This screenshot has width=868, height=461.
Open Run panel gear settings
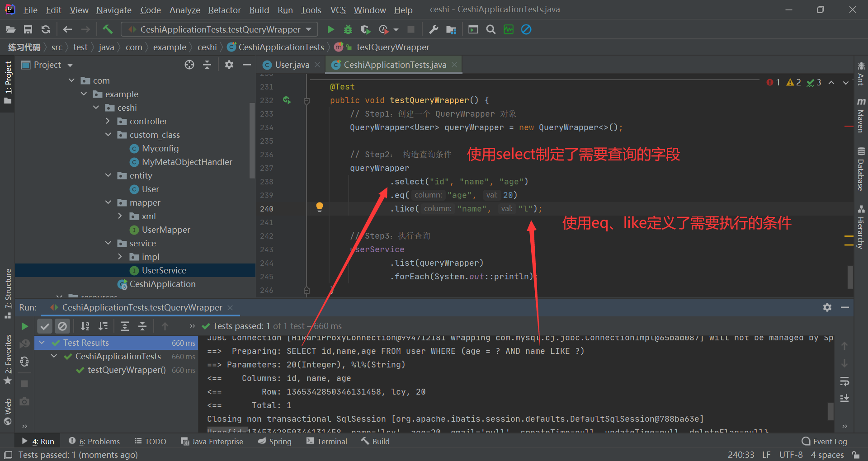pyautogui.click(x=827, y=307)
